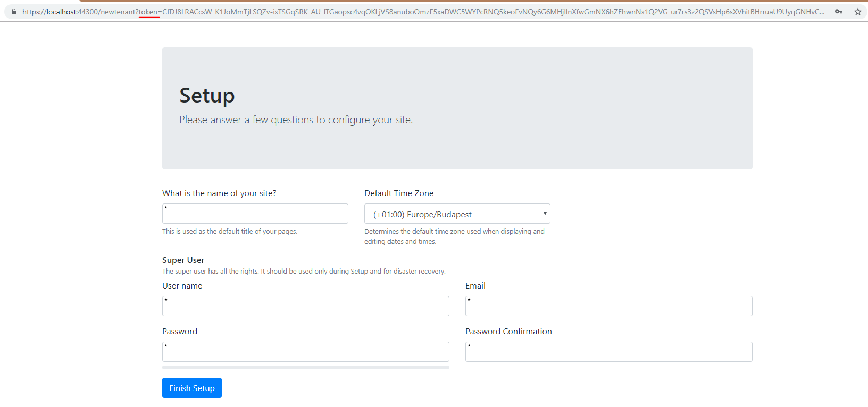
Task: Click 'The super user has all the rights' text
Action: point(304,272)
